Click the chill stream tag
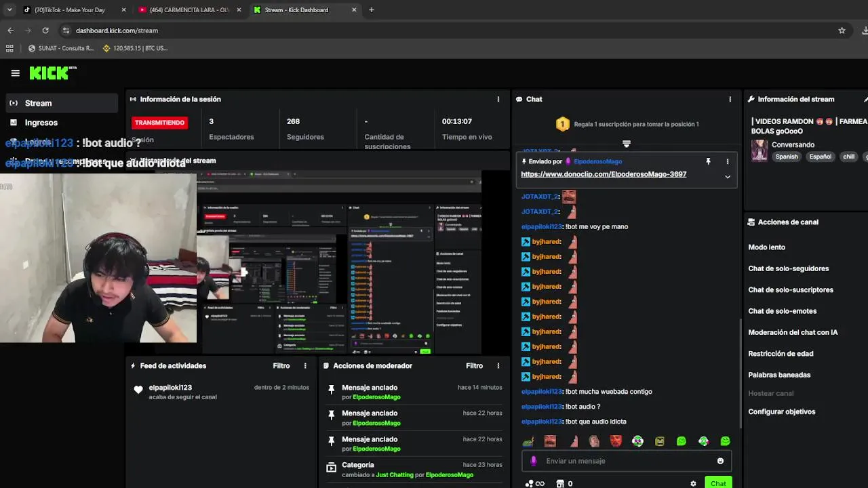Screen dimensions: 868x488 (848, 157)
